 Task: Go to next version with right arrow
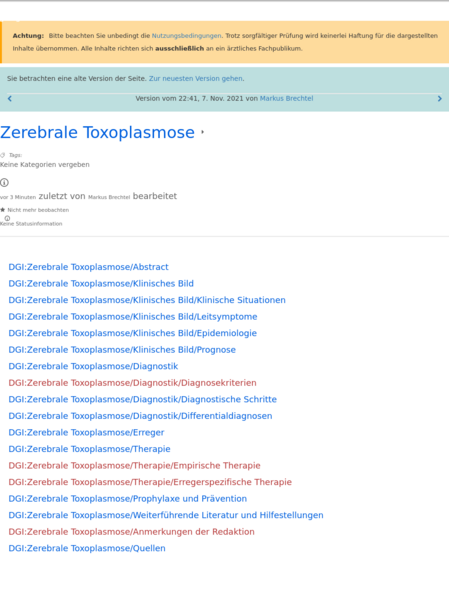click(x=439, y=99)
